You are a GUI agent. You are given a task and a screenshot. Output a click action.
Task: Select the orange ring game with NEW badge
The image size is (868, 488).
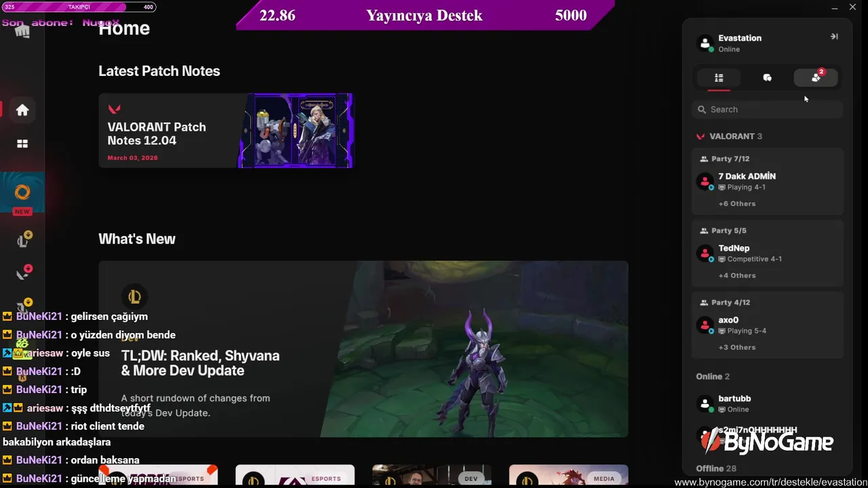22,193
